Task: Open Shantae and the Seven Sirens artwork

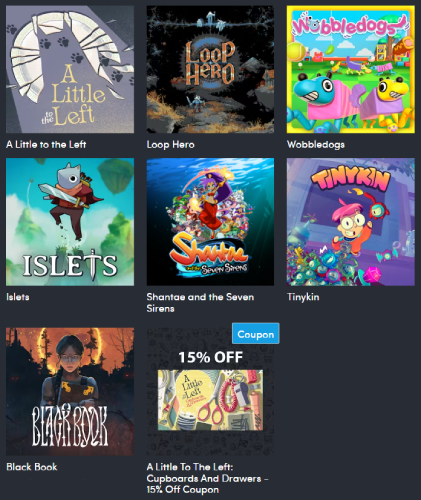Action: (x=210, y=222)
